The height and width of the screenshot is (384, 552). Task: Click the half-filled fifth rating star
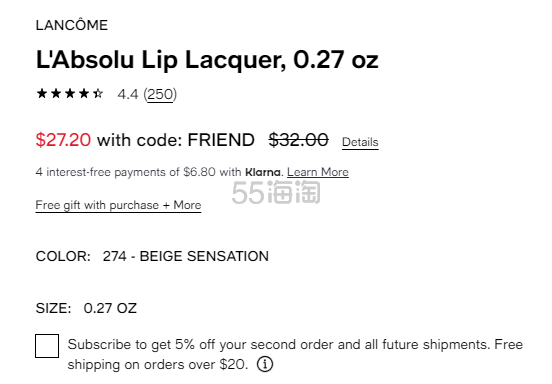[x=98, y=94]
